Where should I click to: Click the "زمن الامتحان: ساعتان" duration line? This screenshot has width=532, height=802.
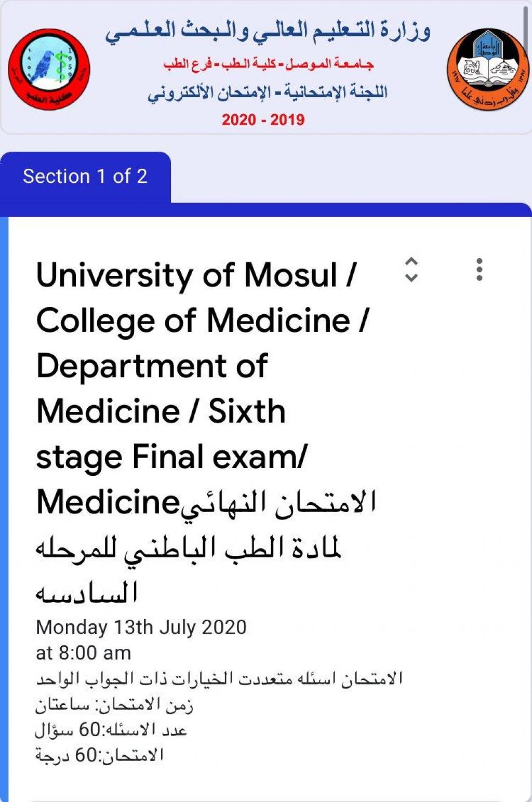(x=114, y=705)
